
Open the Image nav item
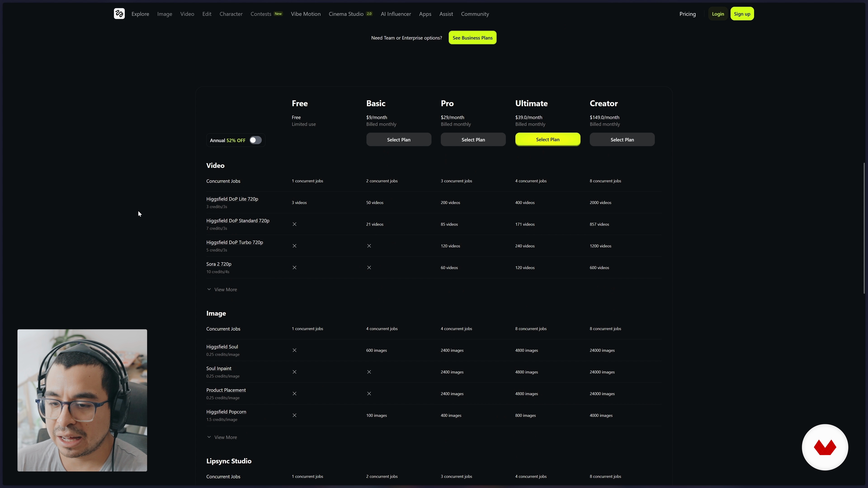[x=165, y=14]
